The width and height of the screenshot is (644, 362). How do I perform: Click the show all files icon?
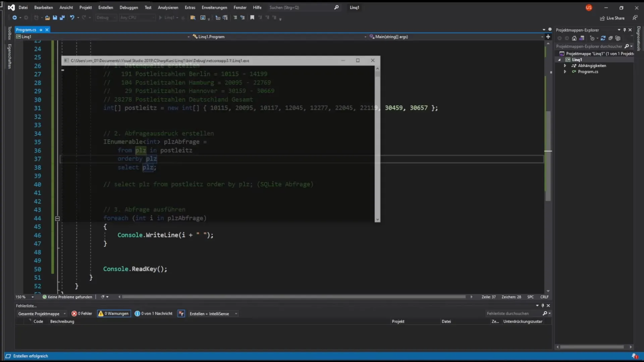tap(618, 38)
